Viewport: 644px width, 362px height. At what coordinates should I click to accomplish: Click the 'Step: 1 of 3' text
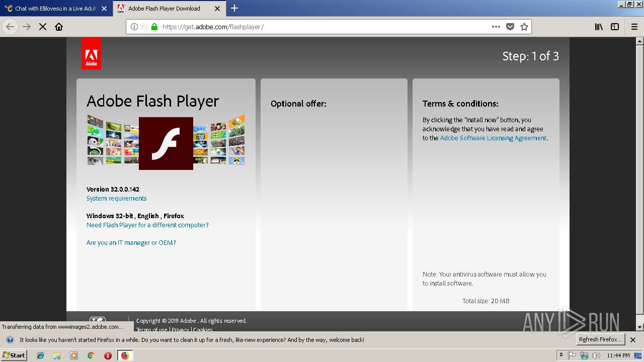[530, 56]
